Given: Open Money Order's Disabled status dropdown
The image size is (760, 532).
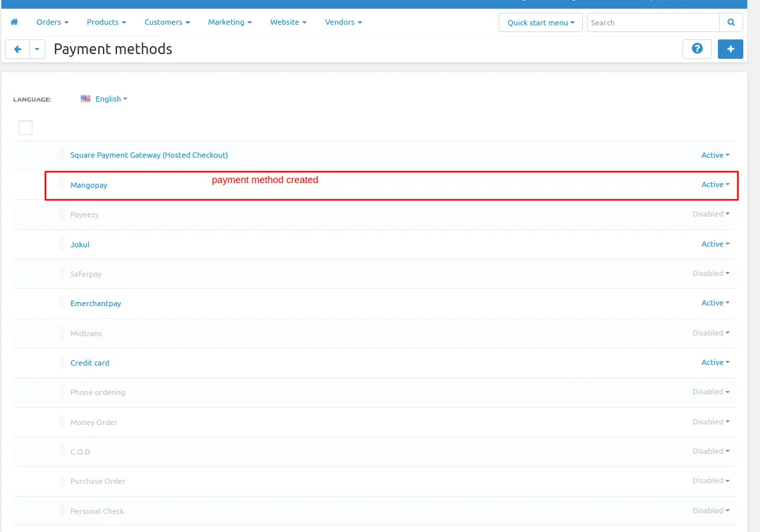Looking at the screenshot, I should click(711, 422).
